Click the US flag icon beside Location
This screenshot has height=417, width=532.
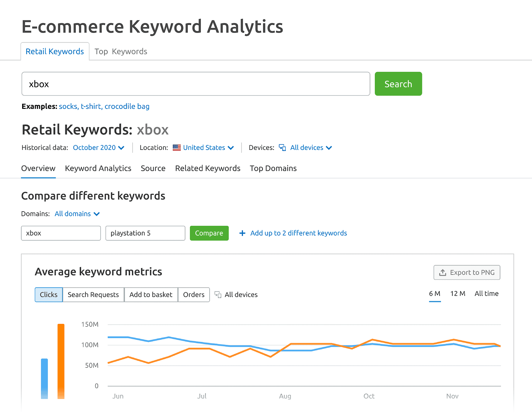click(177, 147)
